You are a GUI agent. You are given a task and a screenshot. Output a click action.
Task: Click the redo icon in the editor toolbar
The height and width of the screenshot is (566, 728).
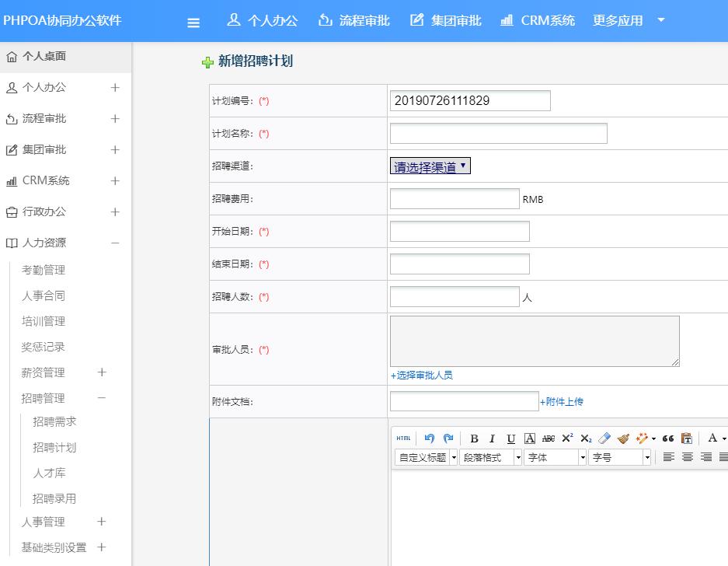[x=448, y=438]
